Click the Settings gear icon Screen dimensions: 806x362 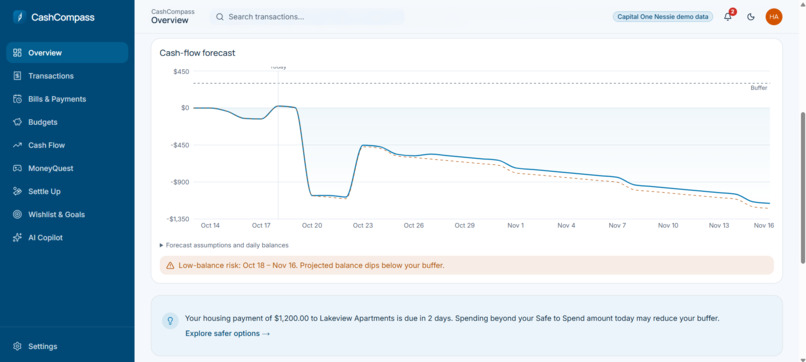[17, 346]
